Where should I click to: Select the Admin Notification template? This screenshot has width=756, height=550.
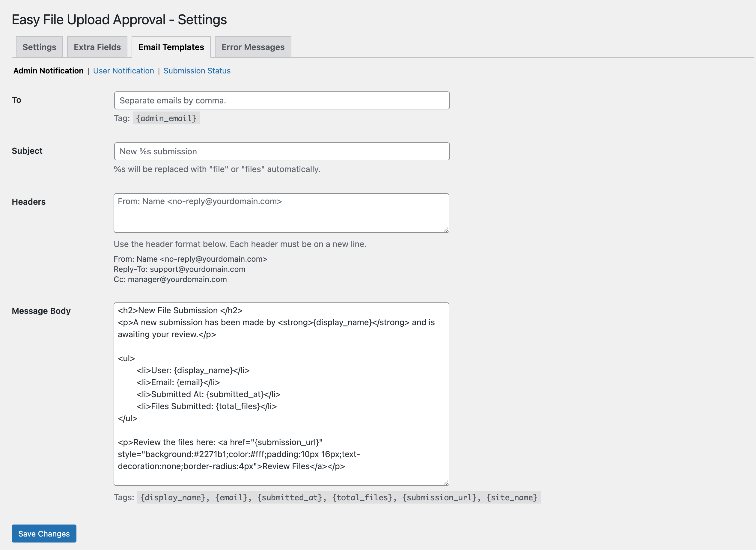pyautogui.click(x=48, y=71)
